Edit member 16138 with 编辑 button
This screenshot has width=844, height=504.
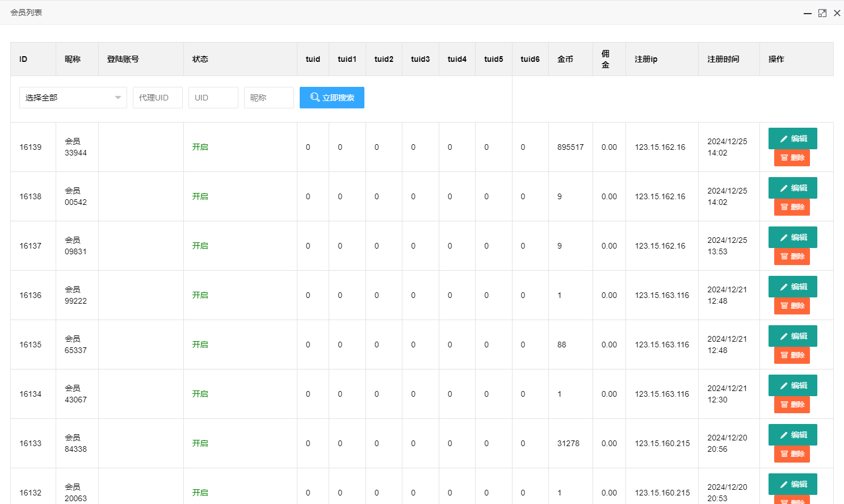792,188
